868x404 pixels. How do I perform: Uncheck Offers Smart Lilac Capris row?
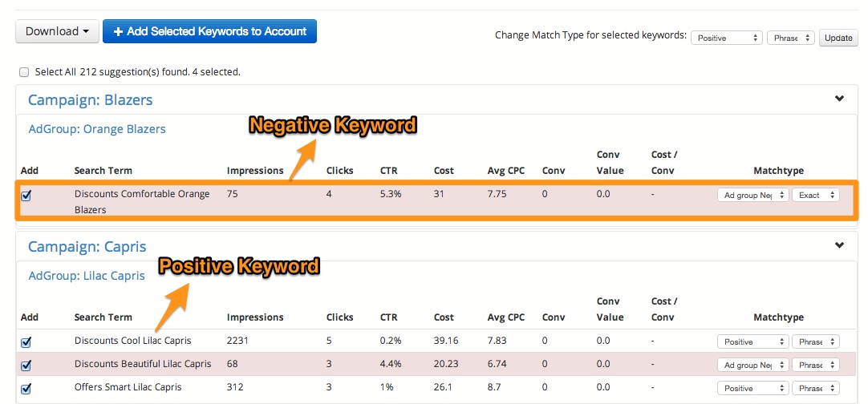(x=26, y=389)
